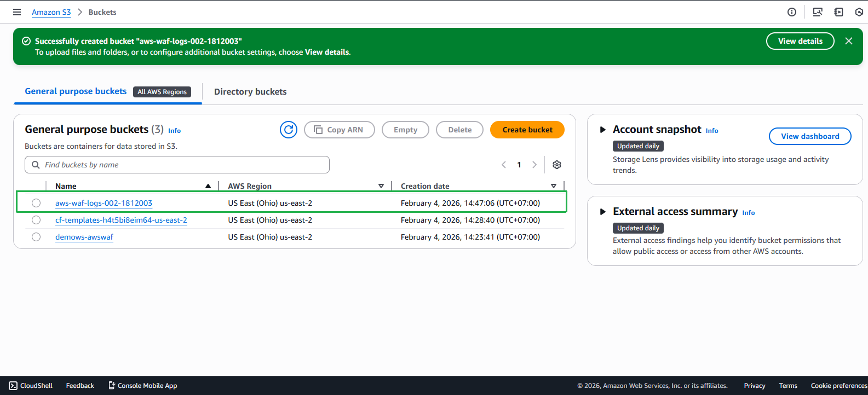The width and height of the screenshot is (868, 395).
Task: Open CloudShell from the footer
Action: click(31, 386)
